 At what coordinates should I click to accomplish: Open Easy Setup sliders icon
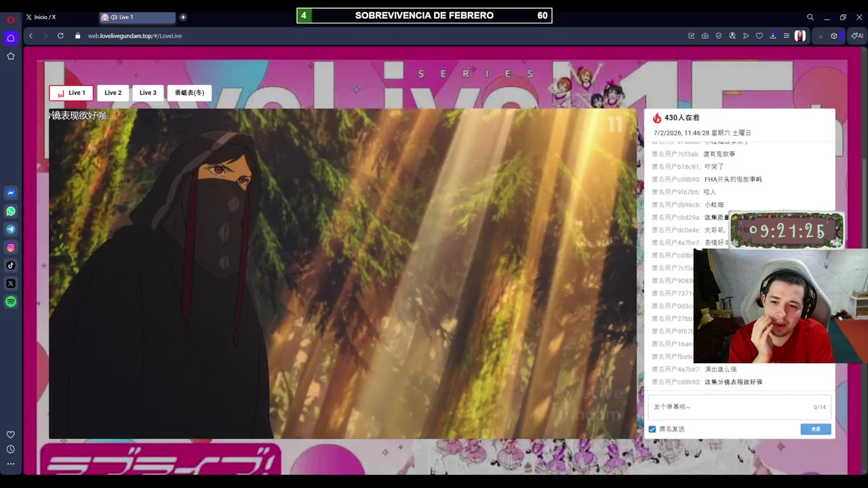tap(787, 36)
